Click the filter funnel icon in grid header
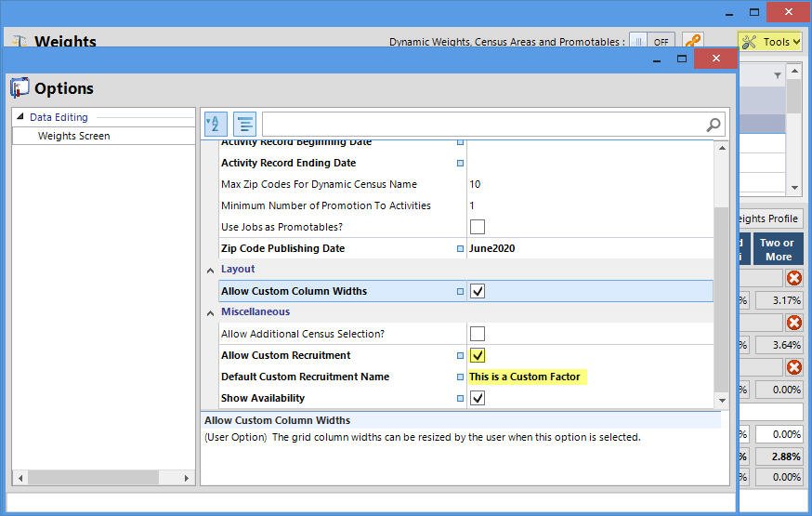812x516 pixels. pos(777,75)
